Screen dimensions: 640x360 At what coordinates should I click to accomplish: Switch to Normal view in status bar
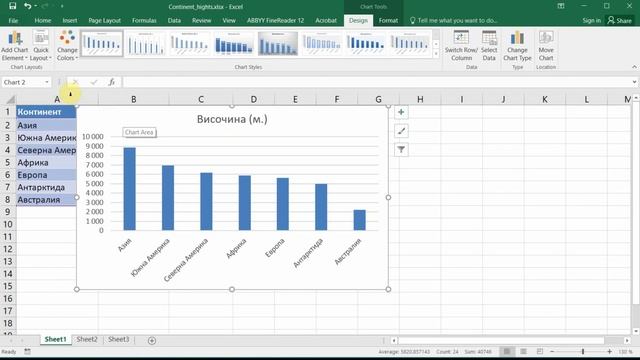(507, 351)
